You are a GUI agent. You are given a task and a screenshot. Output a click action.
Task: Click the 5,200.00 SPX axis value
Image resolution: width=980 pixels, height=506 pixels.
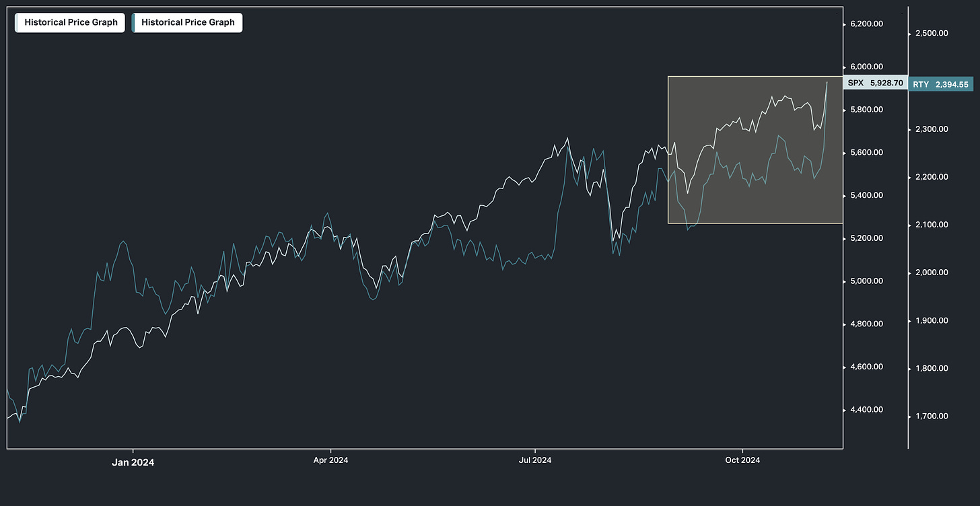(867, 238)
